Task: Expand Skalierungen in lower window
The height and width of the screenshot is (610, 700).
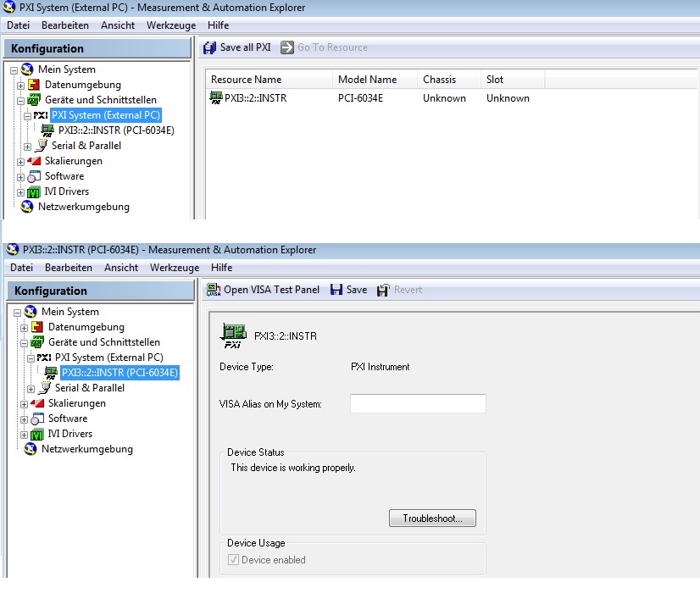Action: [24, 405]
